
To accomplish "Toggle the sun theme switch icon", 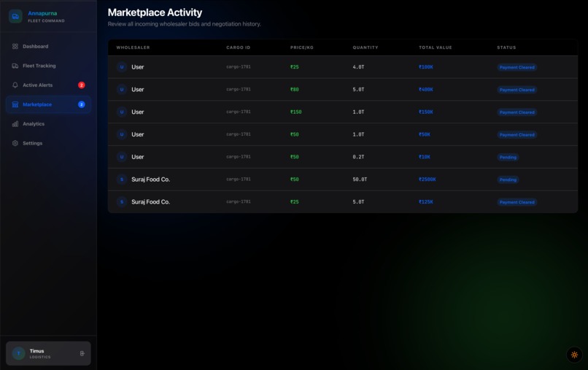I will (x=574, y=355).
